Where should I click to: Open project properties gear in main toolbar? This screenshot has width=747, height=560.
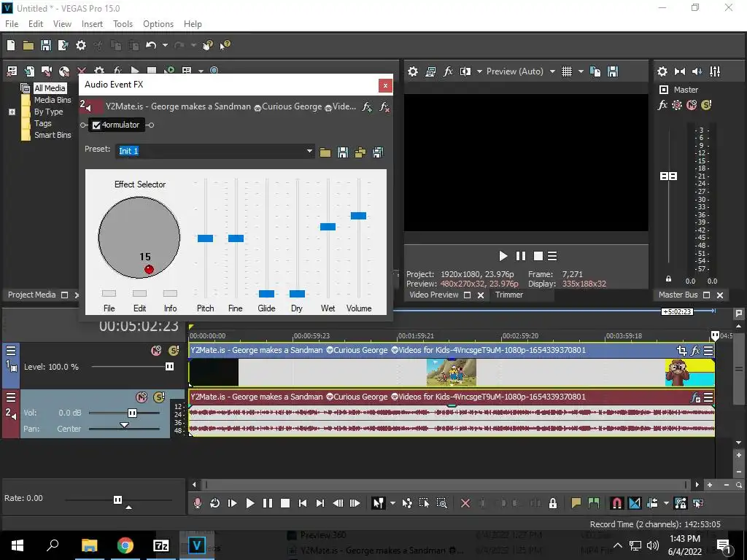click(81, 45)
